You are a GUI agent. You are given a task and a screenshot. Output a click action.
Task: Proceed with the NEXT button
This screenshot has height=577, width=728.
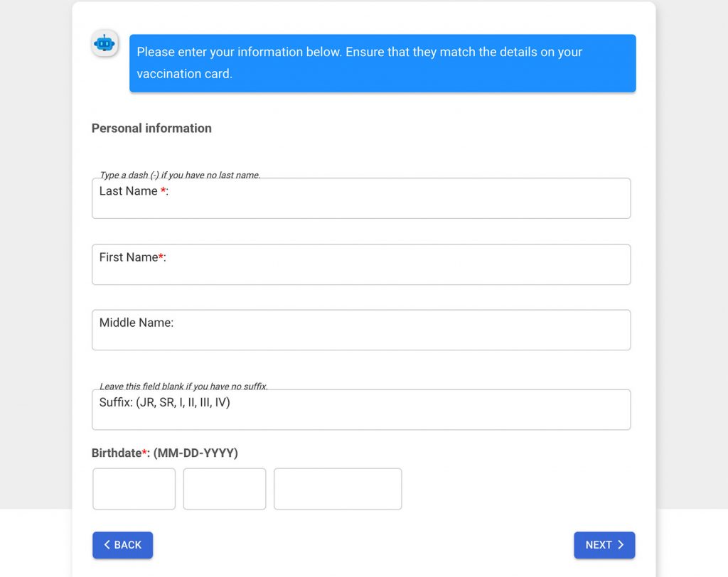[x=604, y=545]
